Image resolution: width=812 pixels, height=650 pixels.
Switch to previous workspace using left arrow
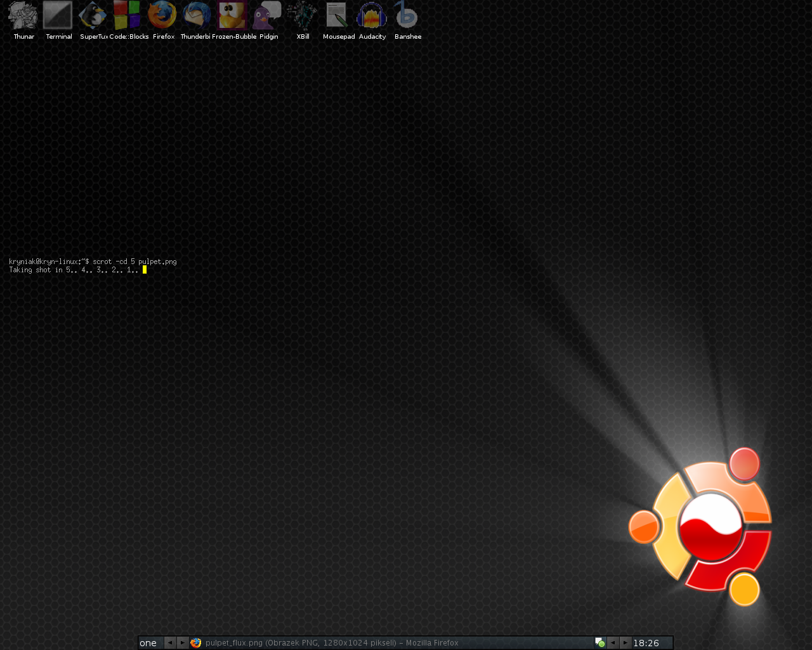169,643
